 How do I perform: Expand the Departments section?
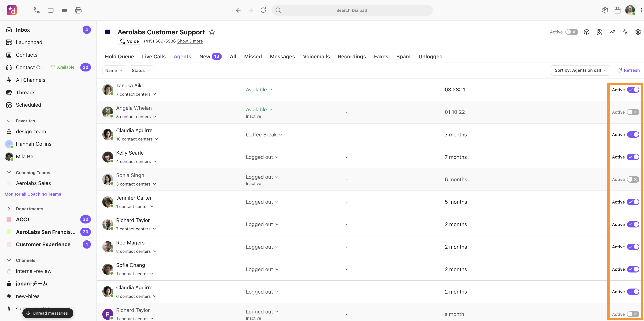pyautogui.click(x=9, y=209)
